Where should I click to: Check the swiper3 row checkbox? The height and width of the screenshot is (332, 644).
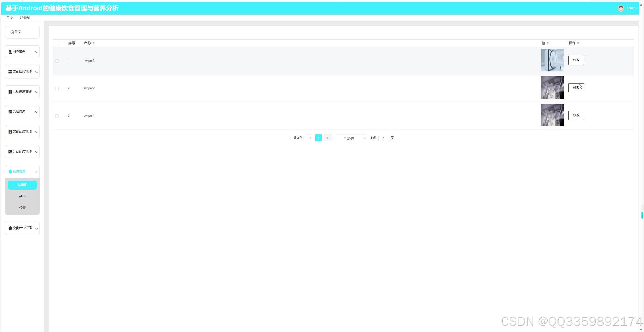click(57, 61)
